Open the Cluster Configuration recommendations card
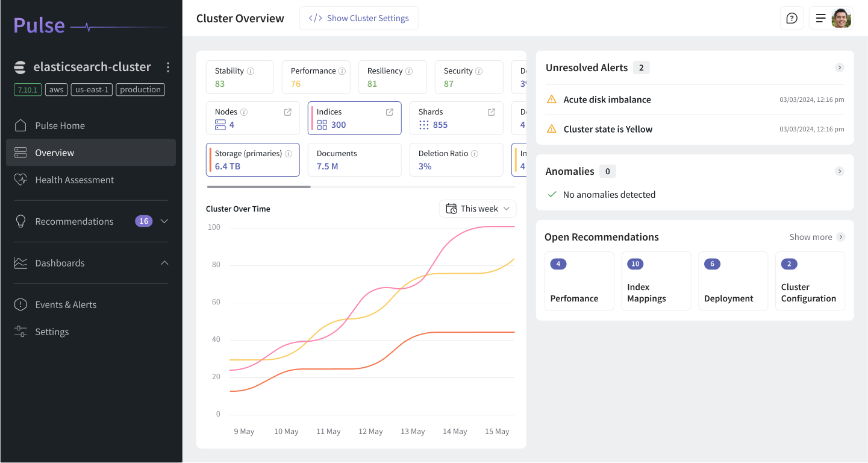 pos(810,281)
